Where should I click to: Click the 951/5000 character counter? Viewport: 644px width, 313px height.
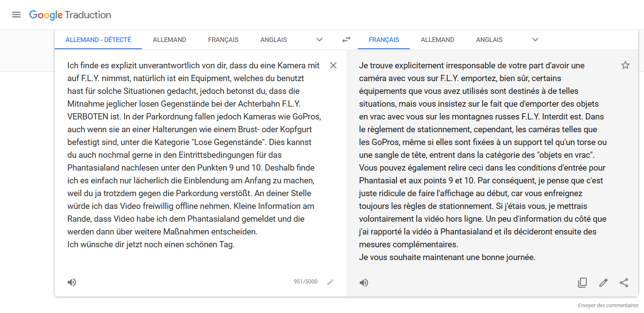[x=306, y=282]
